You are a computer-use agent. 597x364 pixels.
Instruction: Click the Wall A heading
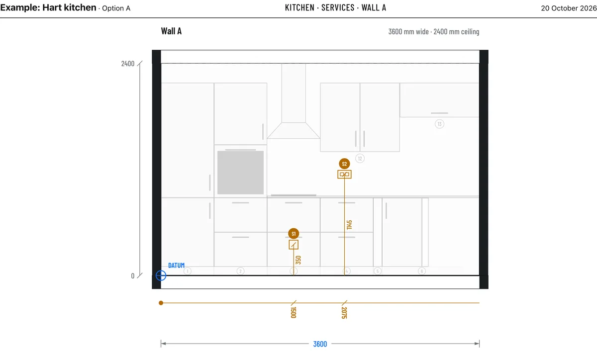pyautogui.click(x=171, y=31)
